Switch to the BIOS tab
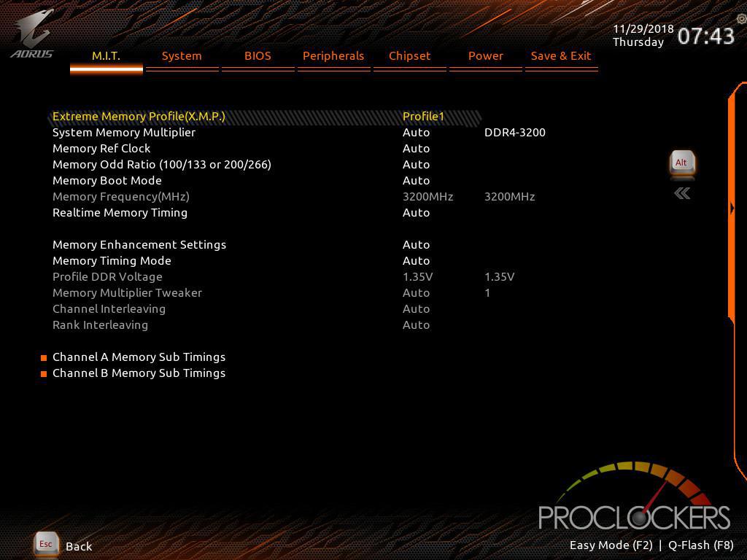This screenshot has width=747, height=560. [258, 56]
